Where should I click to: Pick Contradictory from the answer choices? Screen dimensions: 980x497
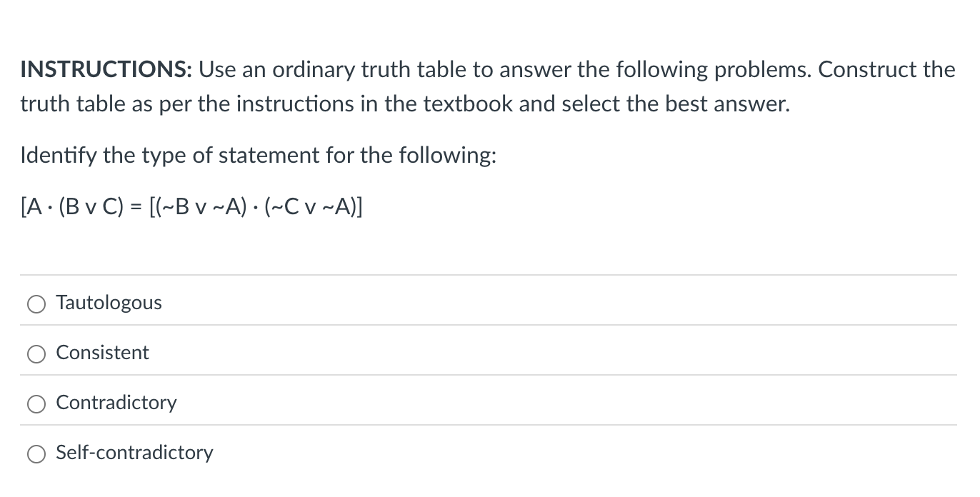pyautogui.click(x=36, y=403)
